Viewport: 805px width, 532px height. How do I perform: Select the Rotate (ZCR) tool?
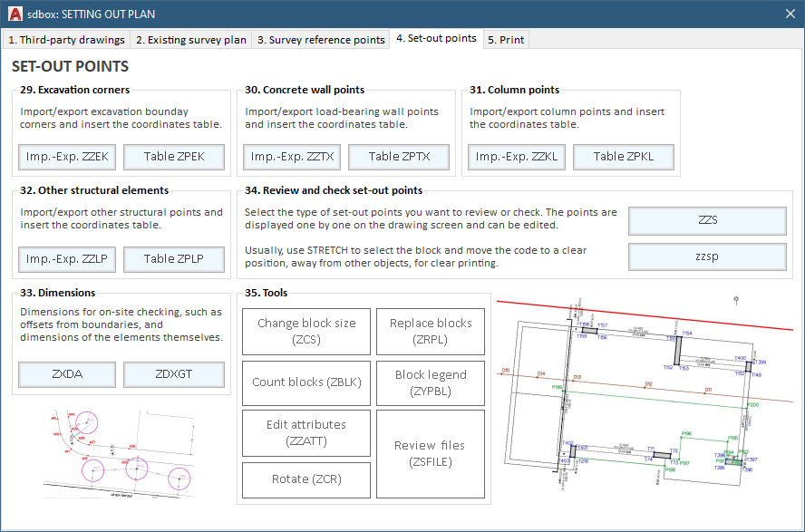306,479
